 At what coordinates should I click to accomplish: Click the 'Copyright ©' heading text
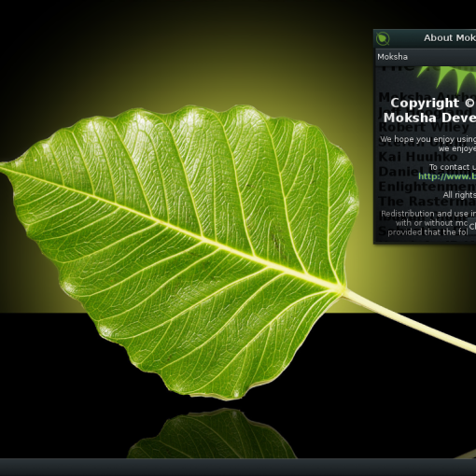[432, 103]
